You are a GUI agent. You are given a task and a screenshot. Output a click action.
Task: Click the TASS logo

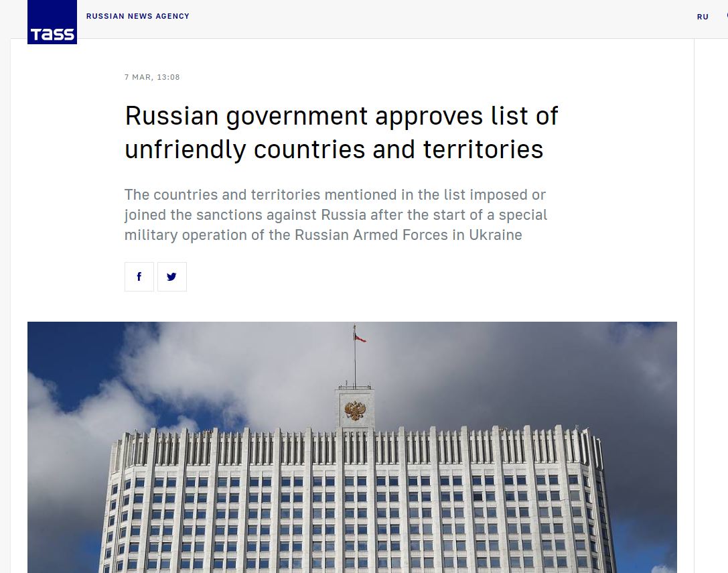[52, 22]
